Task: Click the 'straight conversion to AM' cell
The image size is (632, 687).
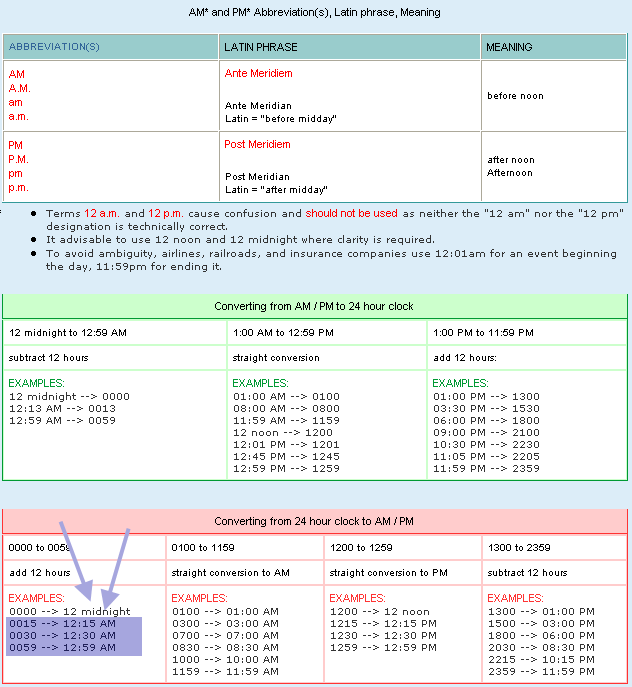Action: pyautogui.click(x=245, y=573)
